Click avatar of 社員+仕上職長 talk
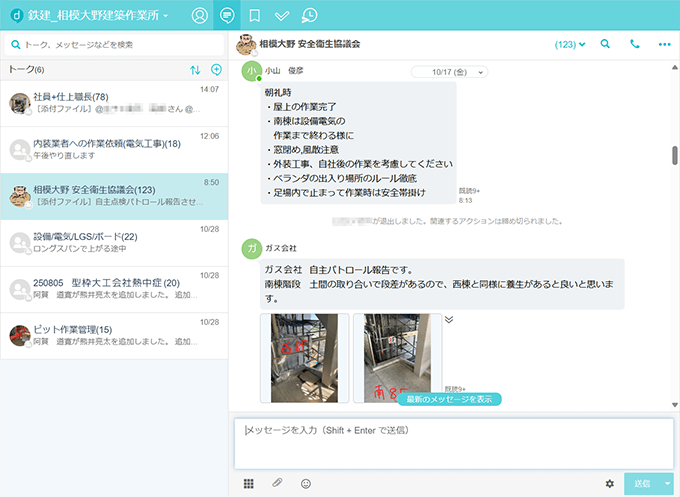 pyautogui.click(x=20, y=103)
